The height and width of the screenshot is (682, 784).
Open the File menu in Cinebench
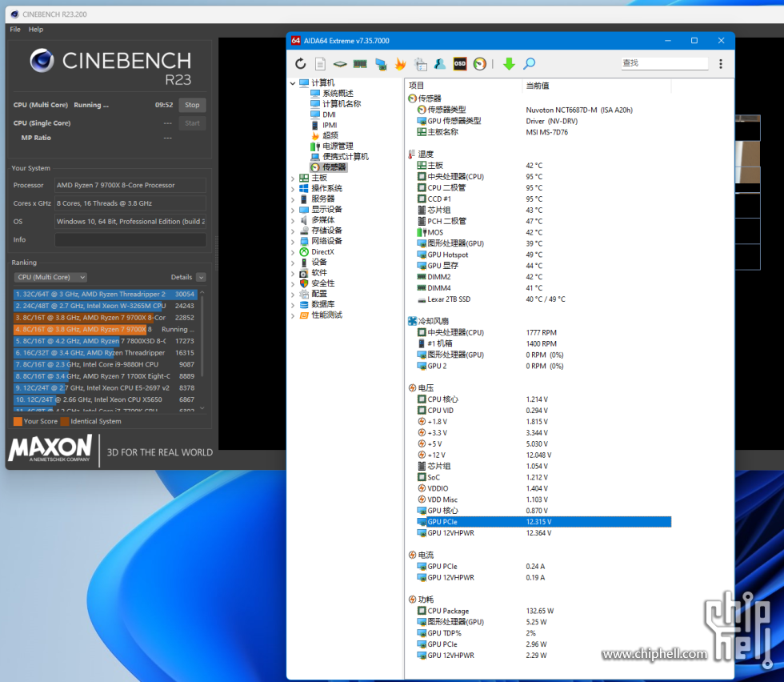[x=15, y=30]
